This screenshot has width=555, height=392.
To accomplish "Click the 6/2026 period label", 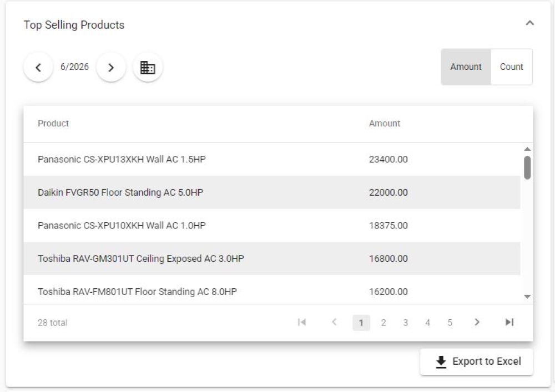I will pos(74,67).
